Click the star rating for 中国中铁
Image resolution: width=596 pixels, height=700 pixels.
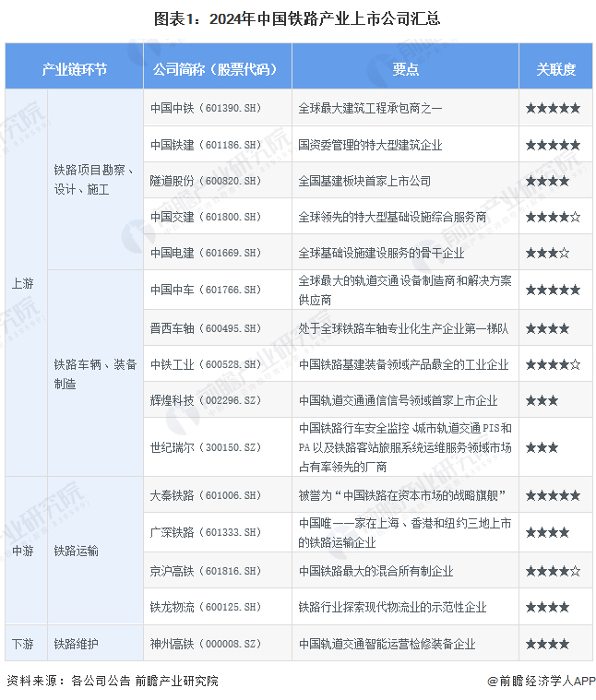click(553, 108)
